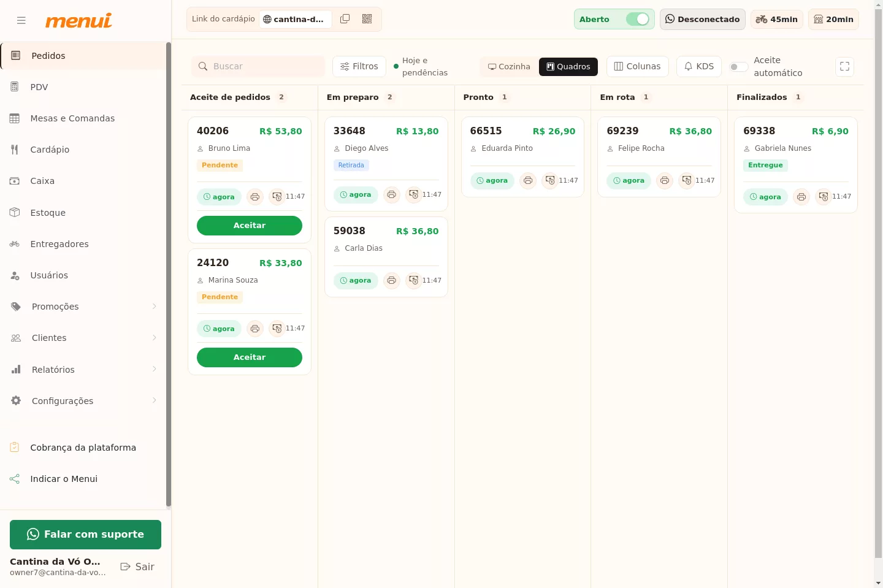883x588 pixels.
Task: Click WhatsApp Desconectado button
Action: pyautogui.click(x=703, y=19)
